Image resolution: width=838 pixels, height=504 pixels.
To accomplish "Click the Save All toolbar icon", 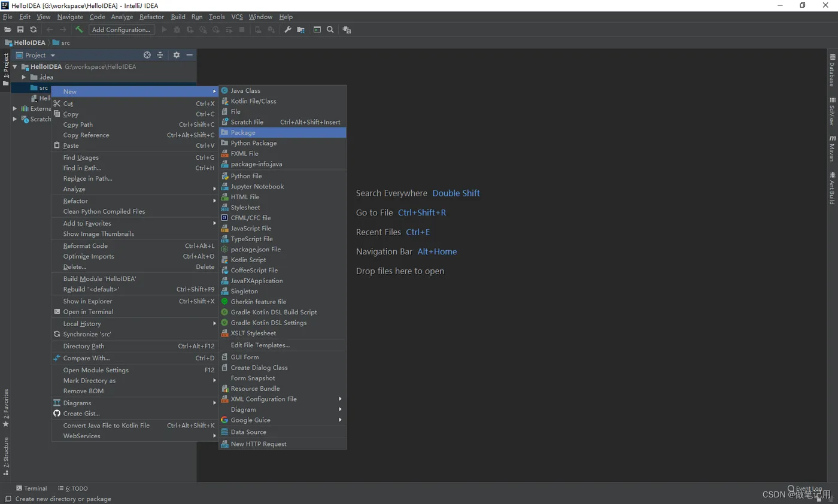I will 20,29.
